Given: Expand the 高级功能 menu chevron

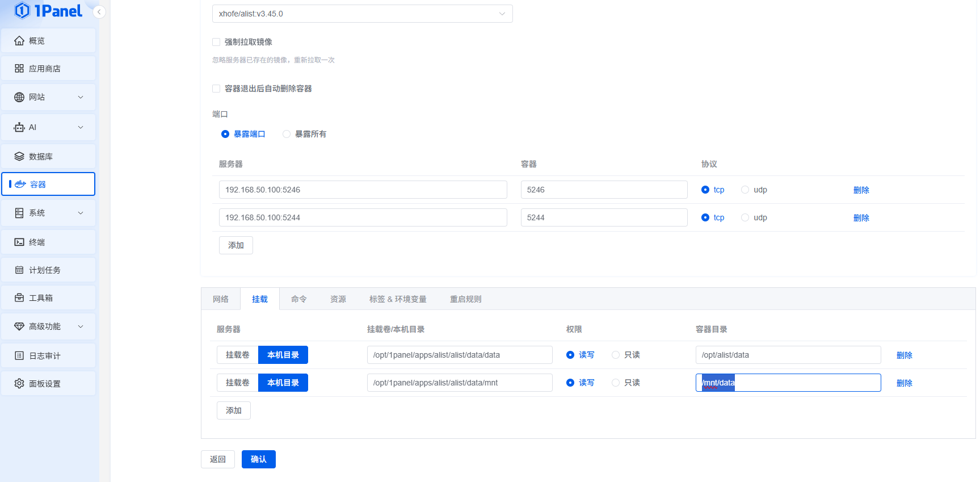Looking at the screenshot, I should (81, 326).
